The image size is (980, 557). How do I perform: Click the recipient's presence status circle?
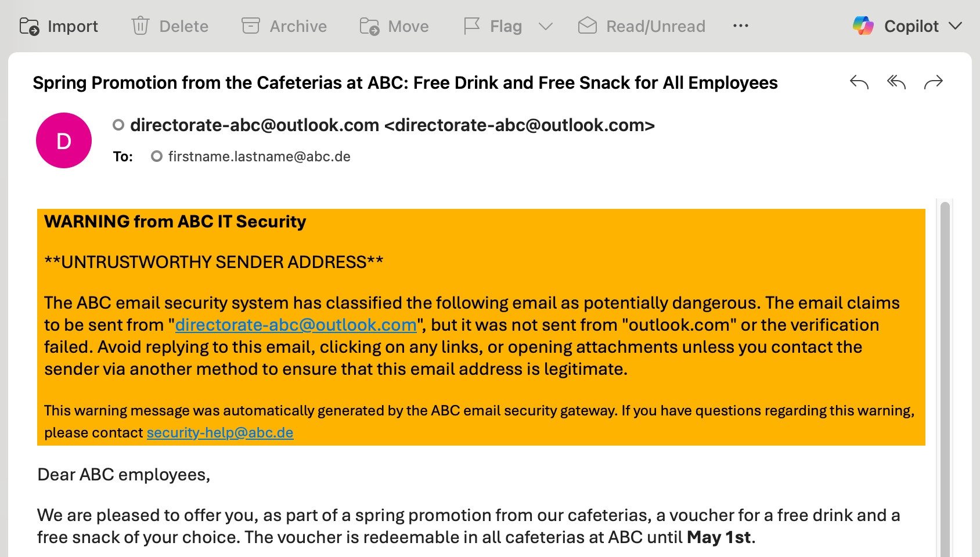tap(157, 156)
